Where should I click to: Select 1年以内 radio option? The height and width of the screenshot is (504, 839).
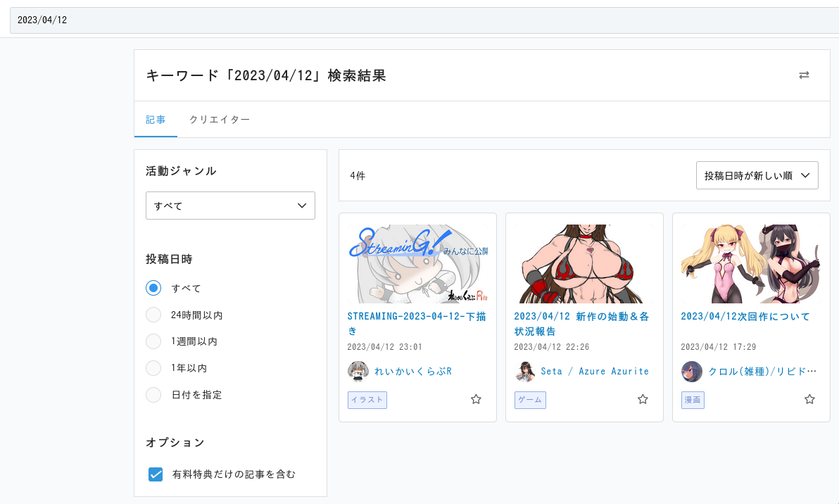pos(153,368)
